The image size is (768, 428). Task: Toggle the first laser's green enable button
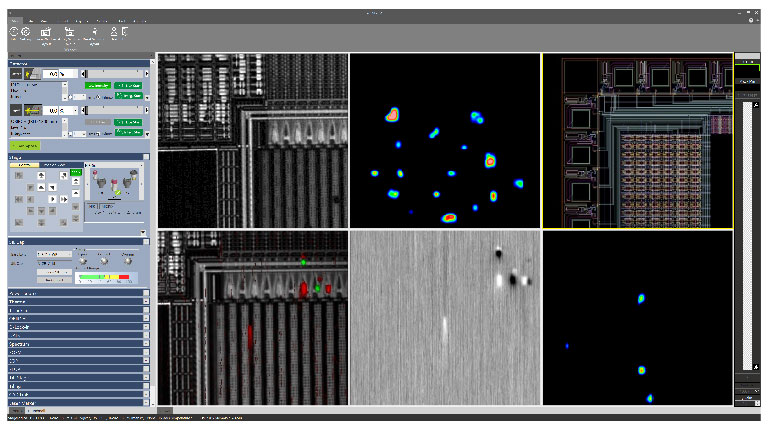point(96,86)
